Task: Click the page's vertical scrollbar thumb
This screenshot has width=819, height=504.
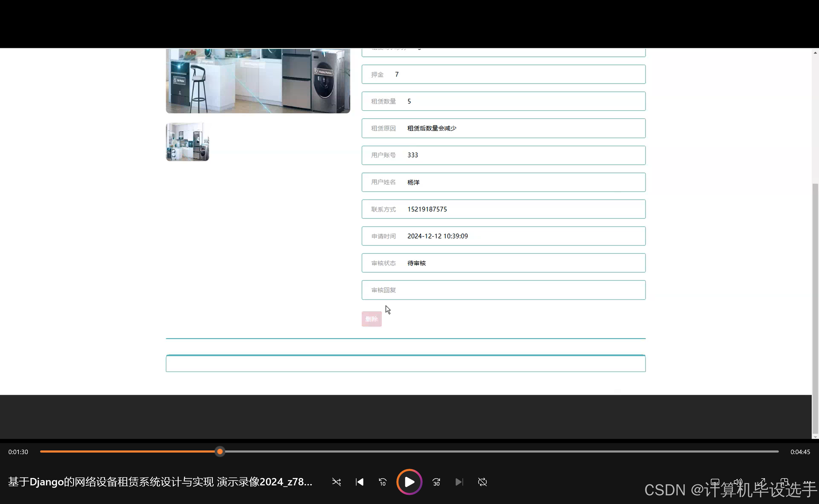Action: tap(815, 308)
